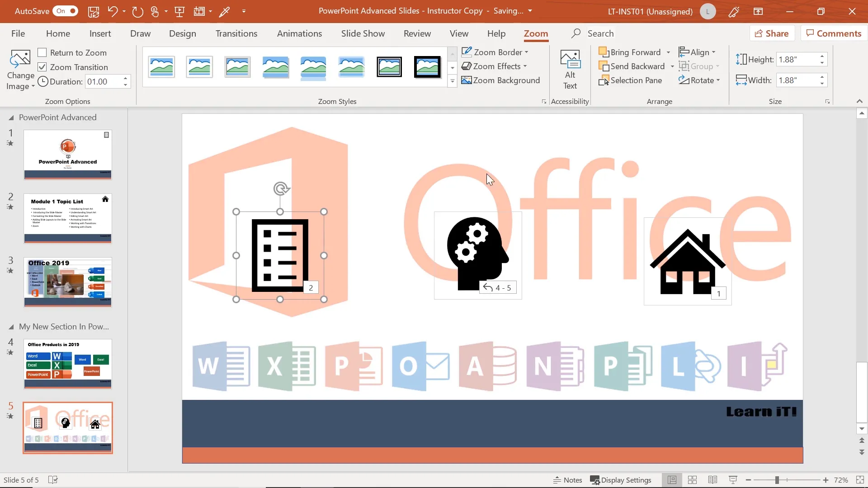Open the Zoom Styles dialog launcher

coord(544,102)
